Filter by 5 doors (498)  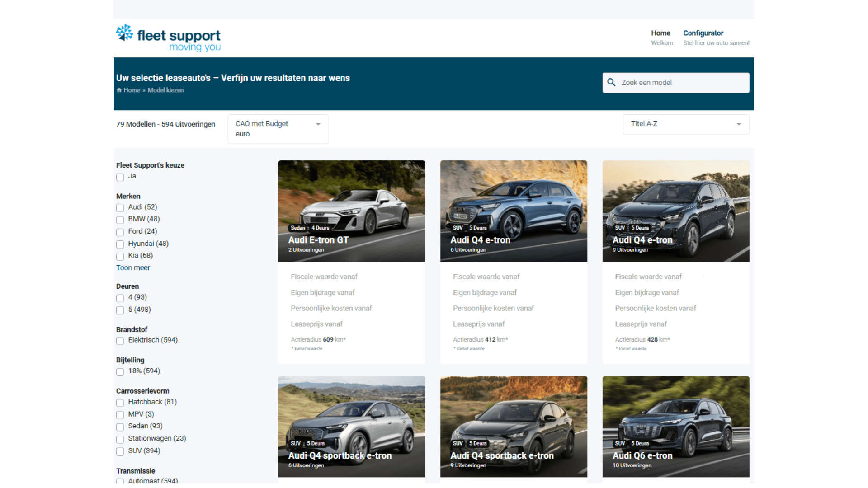120,310
